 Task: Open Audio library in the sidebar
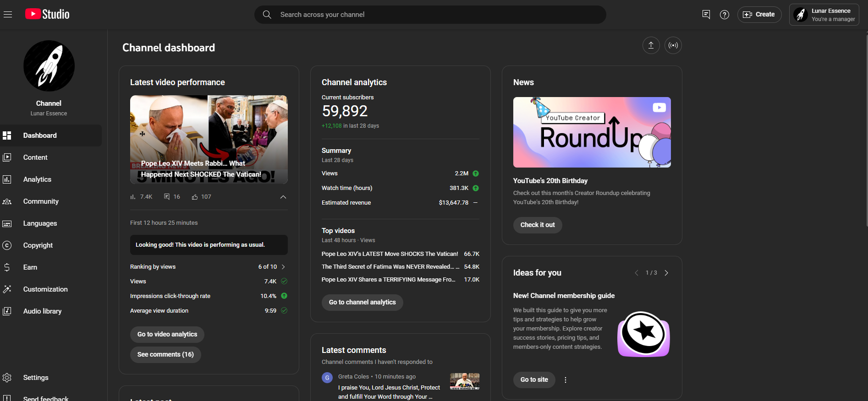click(51, 311)
